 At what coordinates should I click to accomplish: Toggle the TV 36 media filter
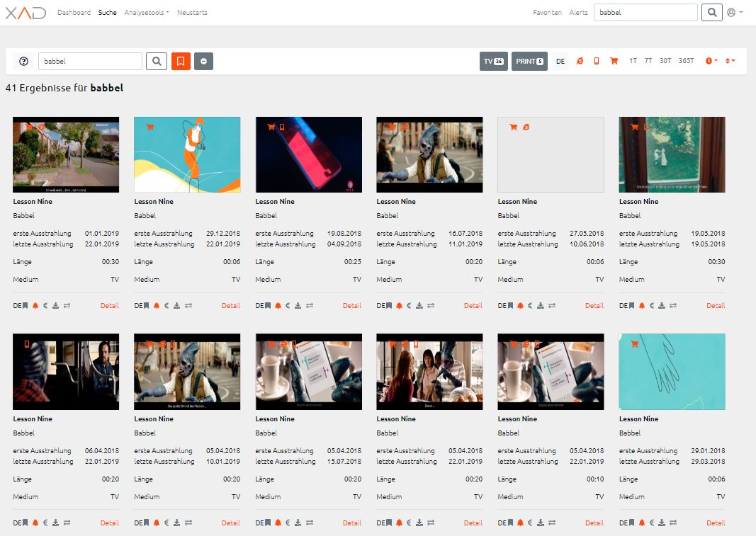[494, 61]
